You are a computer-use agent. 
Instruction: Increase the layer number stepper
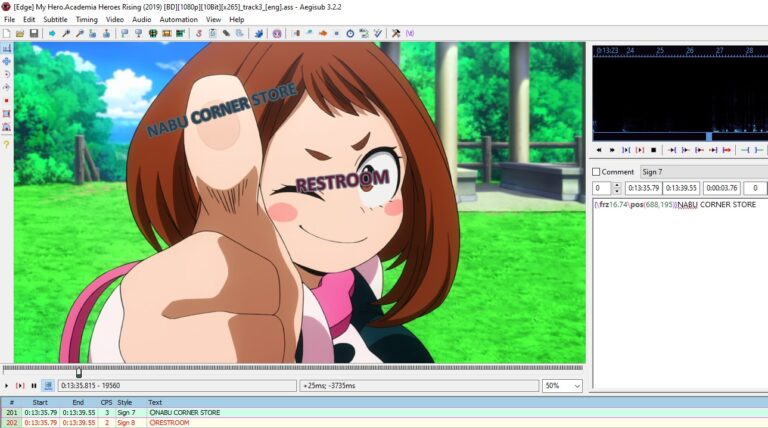pyautogui.click(x=617, y=185)
